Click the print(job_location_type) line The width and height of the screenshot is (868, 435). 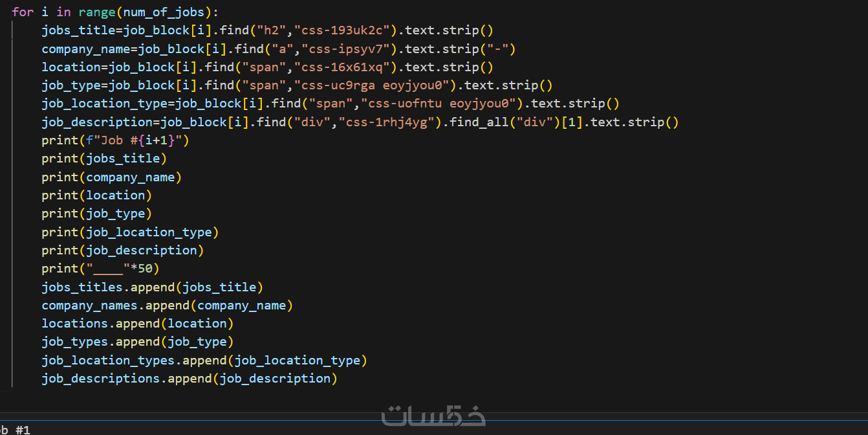(130, 232)
